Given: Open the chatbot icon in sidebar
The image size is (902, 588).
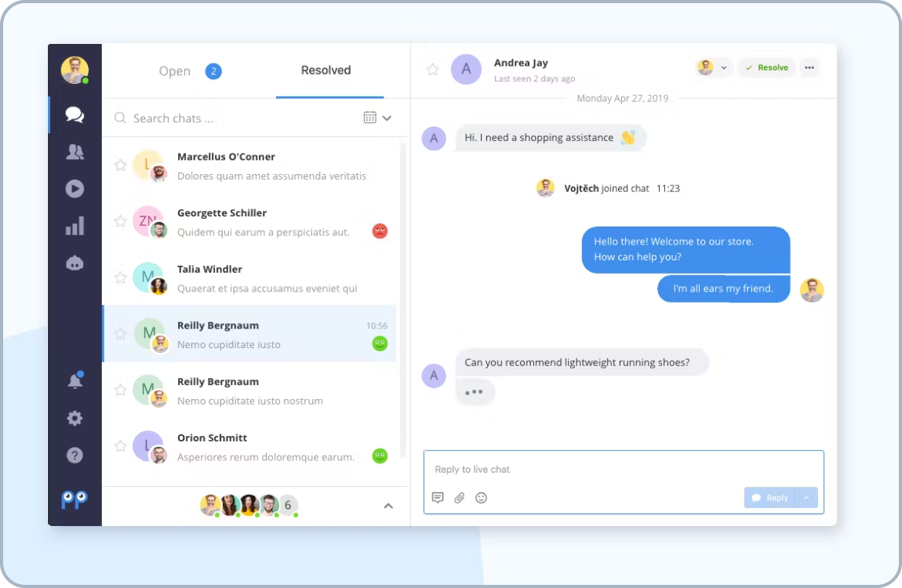Looking at the screenshot, I should [75, 263].
